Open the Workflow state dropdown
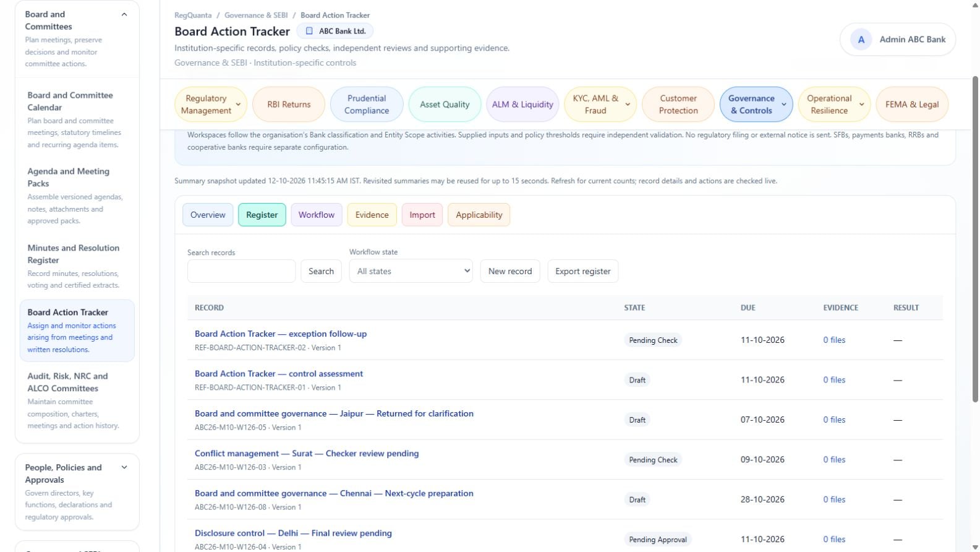This screenshot has width=980, height=552. click(x=411, y=271)
